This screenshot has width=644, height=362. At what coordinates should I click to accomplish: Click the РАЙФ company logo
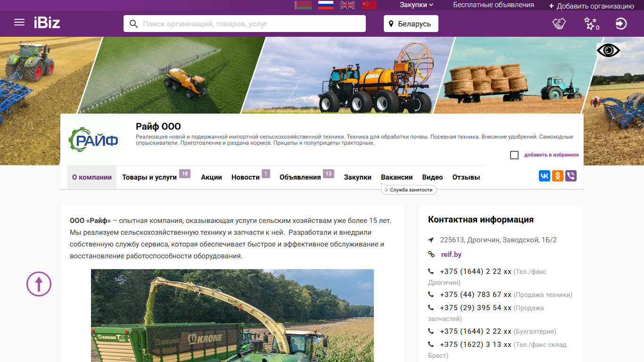click(93, 140)
